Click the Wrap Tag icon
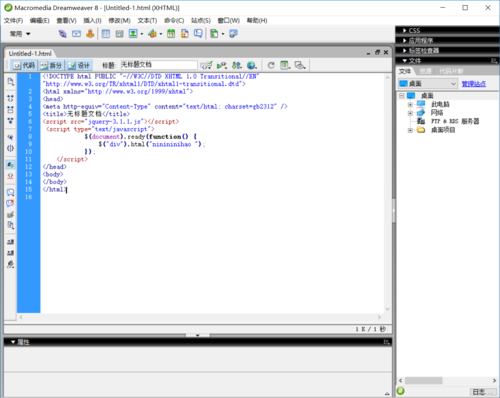Image resolution: width=500 pixels, height=398 pixels. pos(11,214)
